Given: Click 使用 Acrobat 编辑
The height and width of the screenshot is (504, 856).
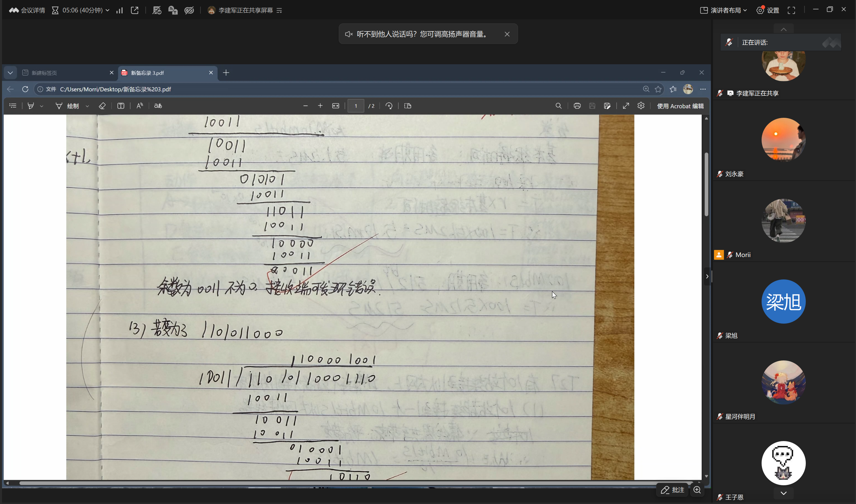Looking at the screenshot, I should point(680,106).
